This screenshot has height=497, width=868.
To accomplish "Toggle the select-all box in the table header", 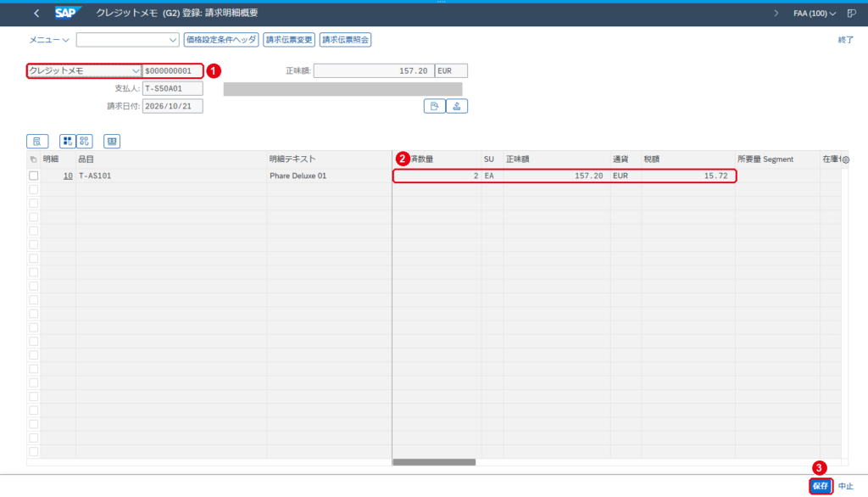I will click(33, 159).
